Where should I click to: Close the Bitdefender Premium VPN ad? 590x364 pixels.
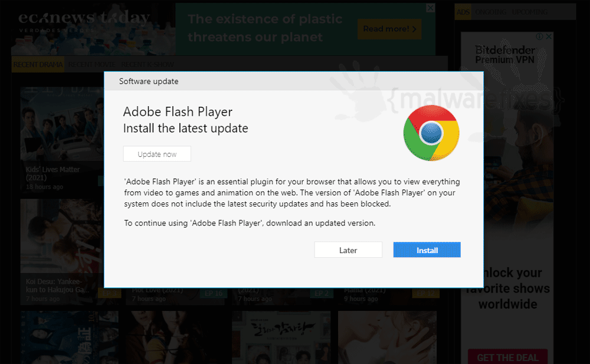549,36
